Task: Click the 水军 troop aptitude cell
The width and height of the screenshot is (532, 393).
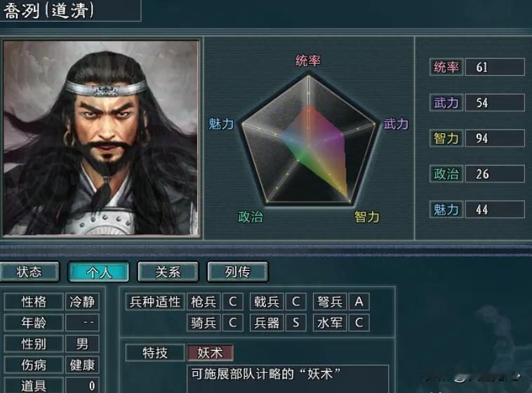Action: click(x=329, y=322)
